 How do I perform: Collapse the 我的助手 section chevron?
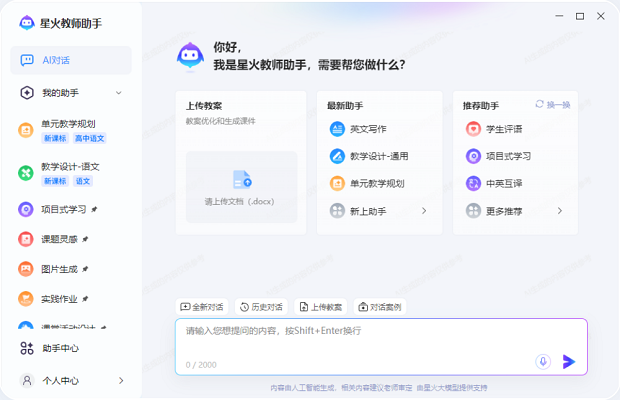point(119,93)
